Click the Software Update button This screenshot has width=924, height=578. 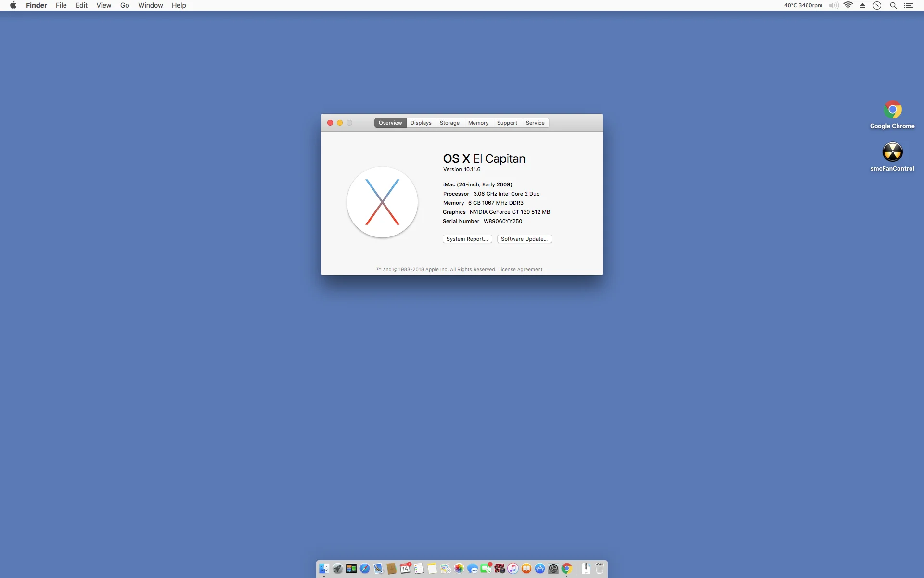pyautogui.click(x=524, y=239)
